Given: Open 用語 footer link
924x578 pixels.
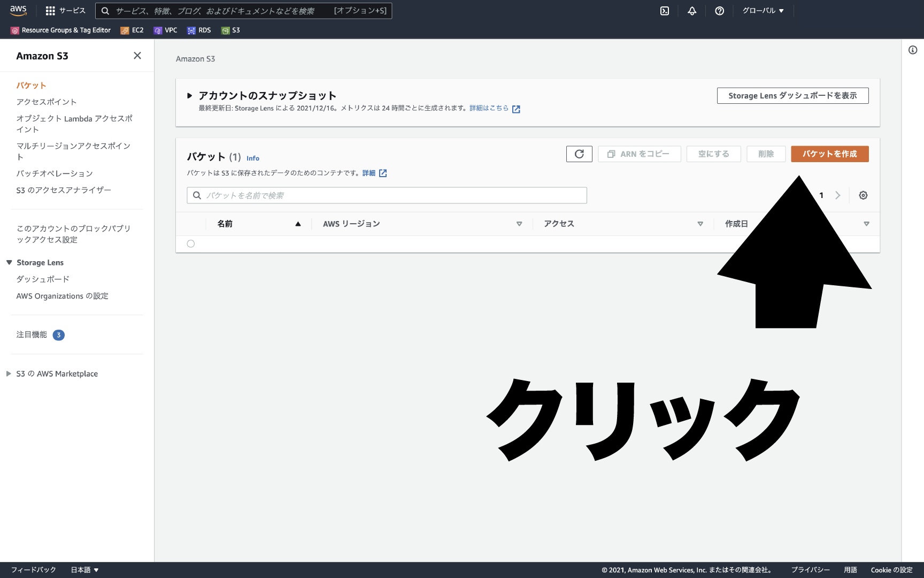Looking at the screenshot, I should pyautogui.click(x=851, y=570).
